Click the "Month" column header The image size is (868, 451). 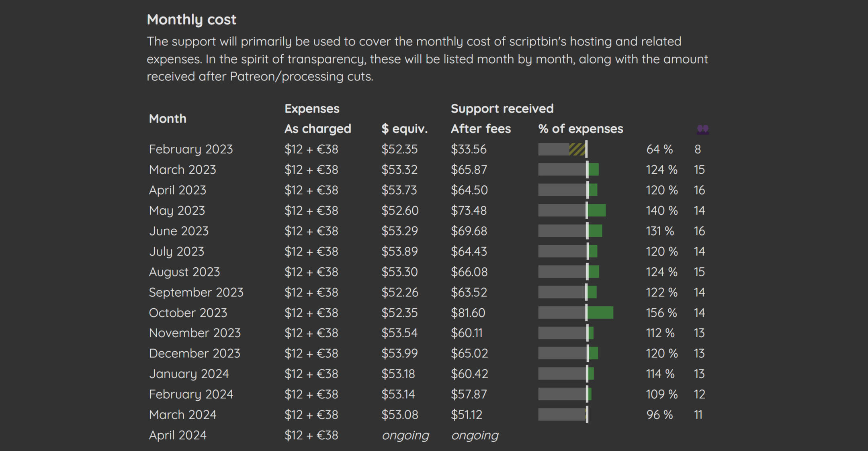[168, 119]
